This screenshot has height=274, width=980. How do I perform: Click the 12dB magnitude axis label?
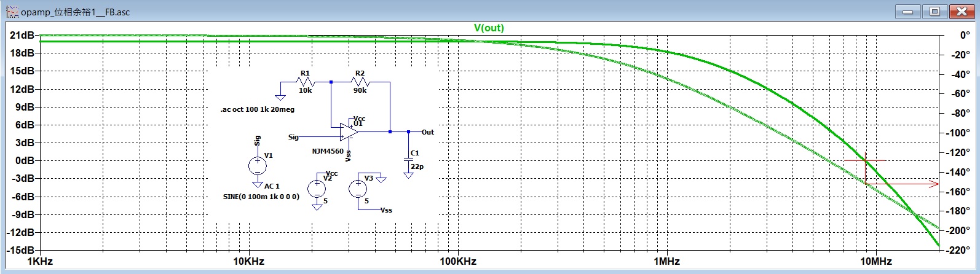(x=22, y=89)
